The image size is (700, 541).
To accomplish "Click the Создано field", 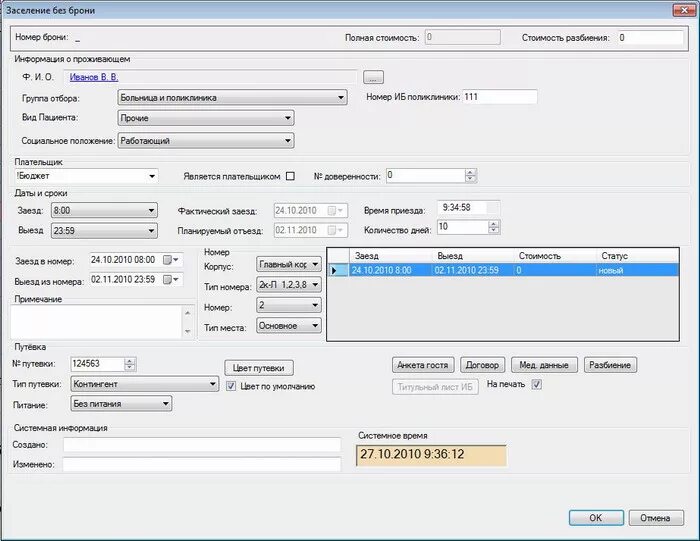I will tap(202, 445).
